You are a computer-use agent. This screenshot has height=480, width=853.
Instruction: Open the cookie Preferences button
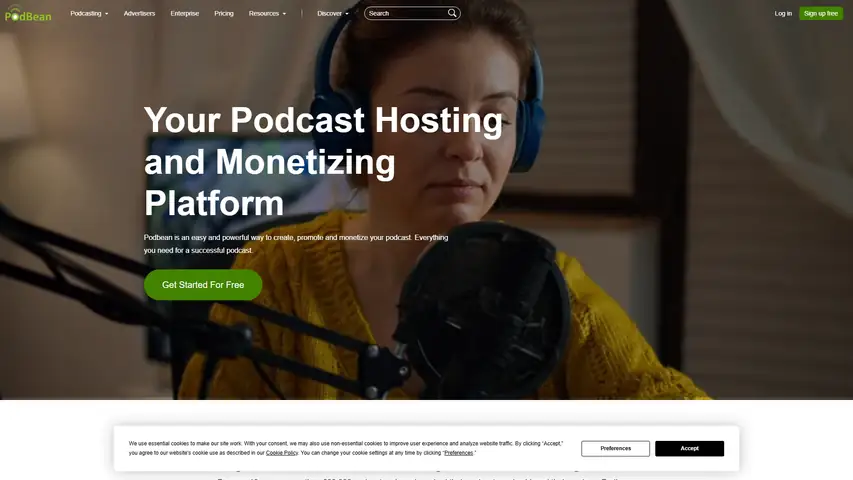615,448
